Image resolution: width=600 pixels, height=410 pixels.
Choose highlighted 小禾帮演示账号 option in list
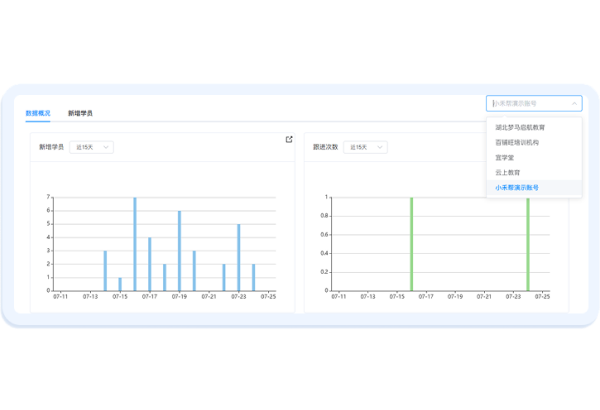tap(517, 187)
